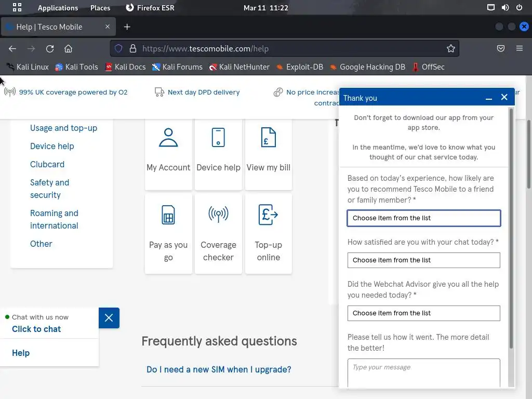The width and height of the screenshot is (532, 399).
Task: Minimize the Thank you chat panel
Action: tap(488, 98)
